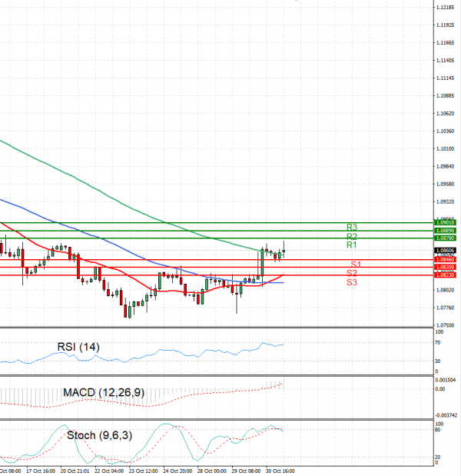Select the 1.08230 support price tag
This screenshot has height=476, width=461.
(x=445, y=275)
